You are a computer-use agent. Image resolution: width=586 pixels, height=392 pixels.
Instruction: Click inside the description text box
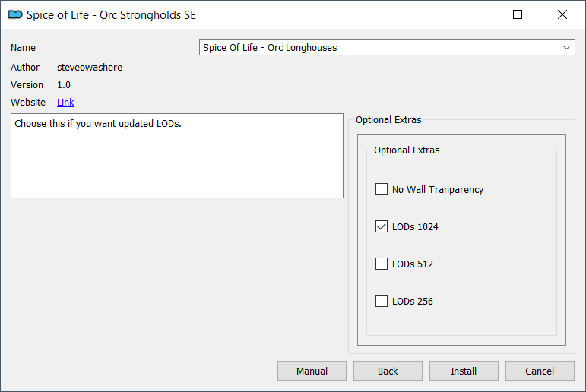pyautogui.click(x=177, y=156)
